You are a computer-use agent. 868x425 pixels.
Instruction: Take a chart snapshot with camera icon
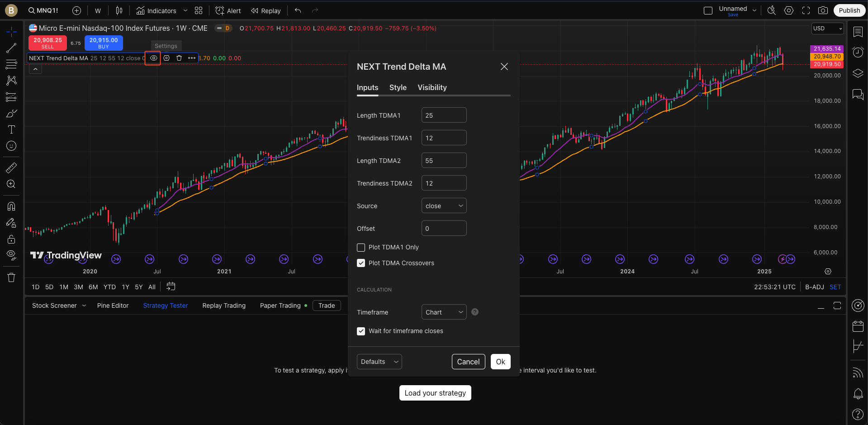coord(823,10)
